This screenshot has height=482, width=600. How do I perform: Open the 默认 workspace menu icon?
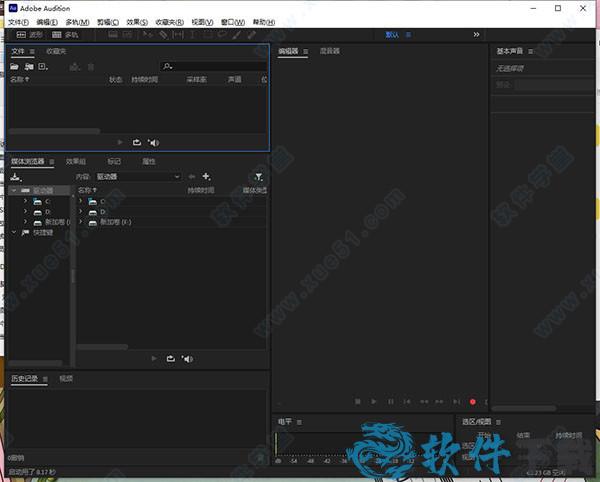point(409,35)
